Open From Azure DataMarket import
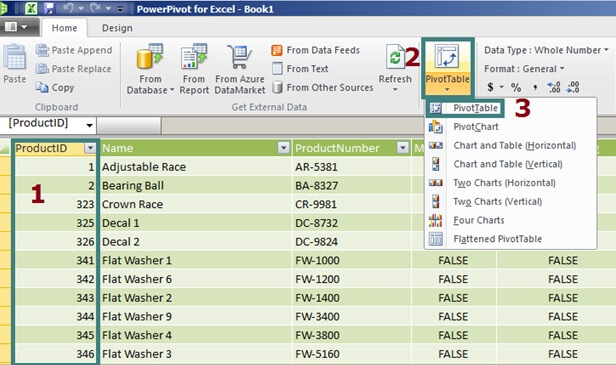This screenshot has width=616, height=365. tap(240, 70)
